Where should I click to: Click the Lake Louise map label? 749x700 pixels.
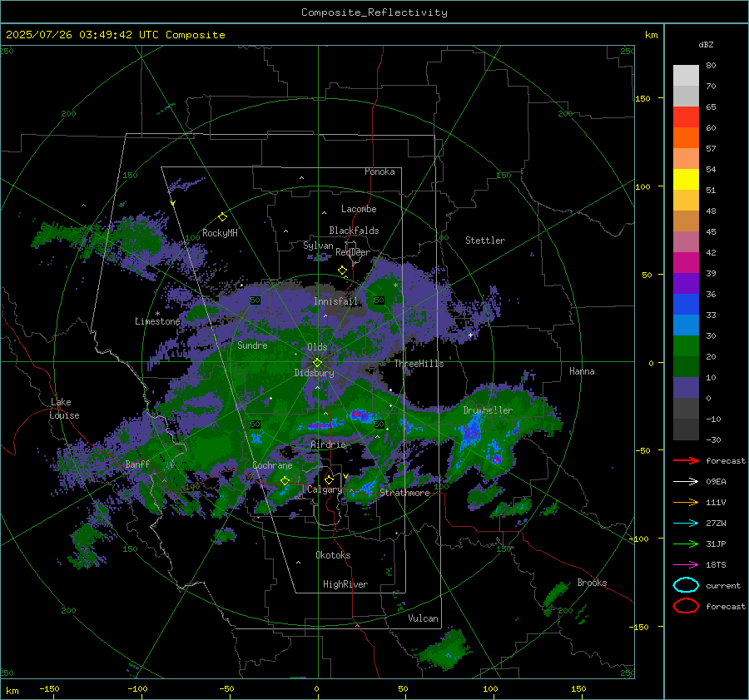coord(64,409)
